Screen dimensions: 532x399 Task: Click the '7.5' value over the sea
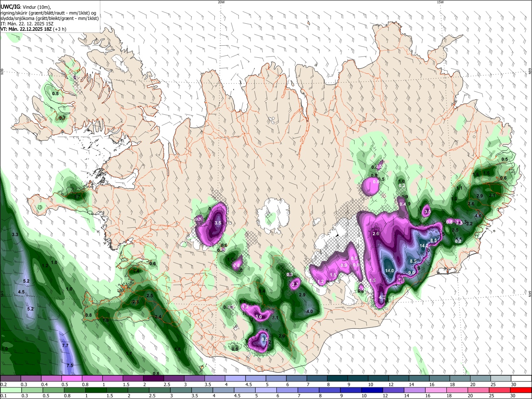point(70,365)
